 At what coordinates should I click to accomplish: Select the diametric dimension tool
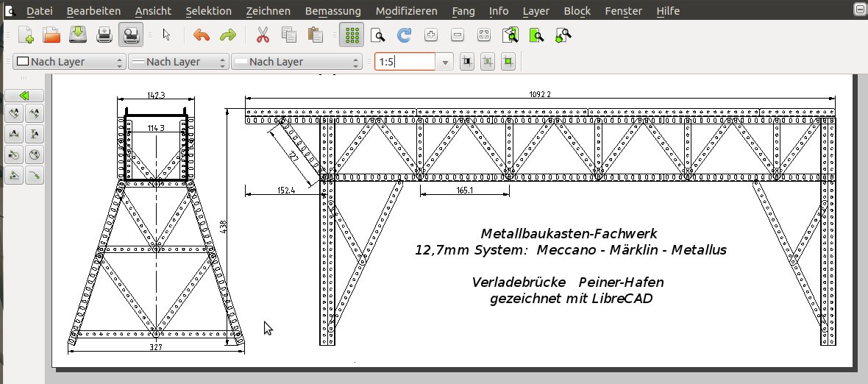tap(35, 155)
